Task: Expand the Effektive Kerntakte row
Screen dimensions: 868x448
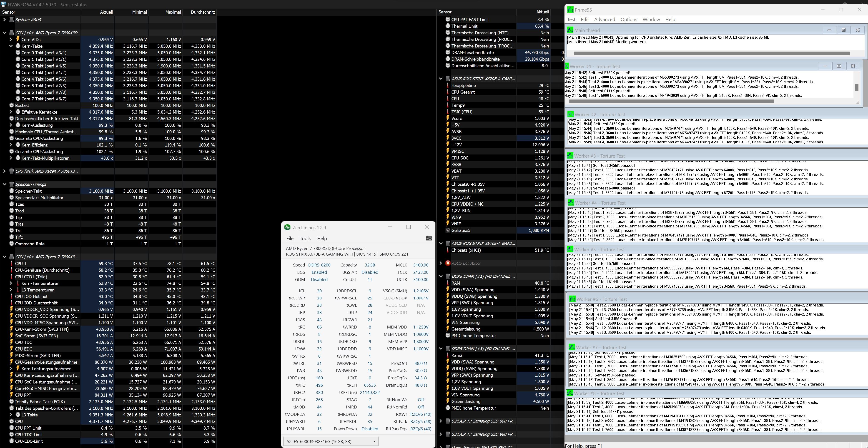Action: [x=11, y=112]
